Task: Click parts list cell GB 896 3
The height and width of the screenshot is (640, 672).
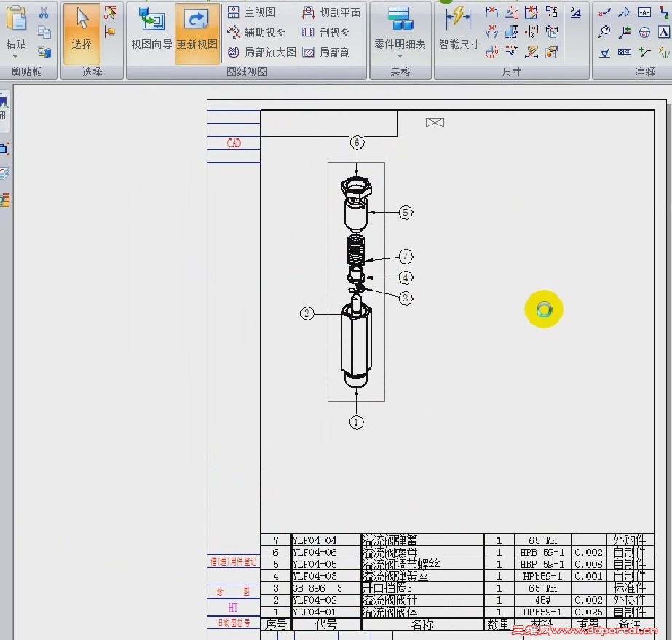Action: pos(325,588)
